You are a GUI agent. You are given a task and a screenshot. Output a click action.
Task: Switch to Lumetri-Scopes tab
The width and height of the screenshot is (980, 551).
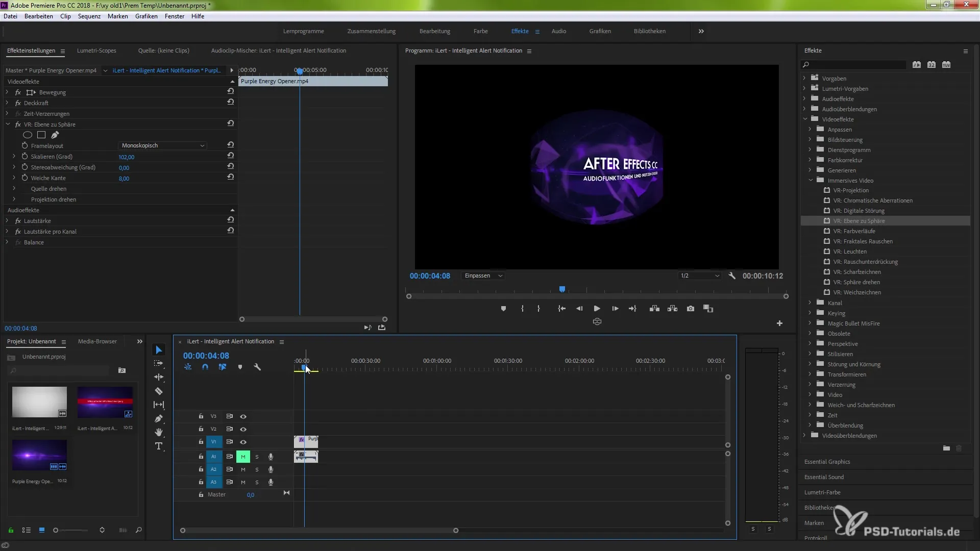[x=96, y=51]
